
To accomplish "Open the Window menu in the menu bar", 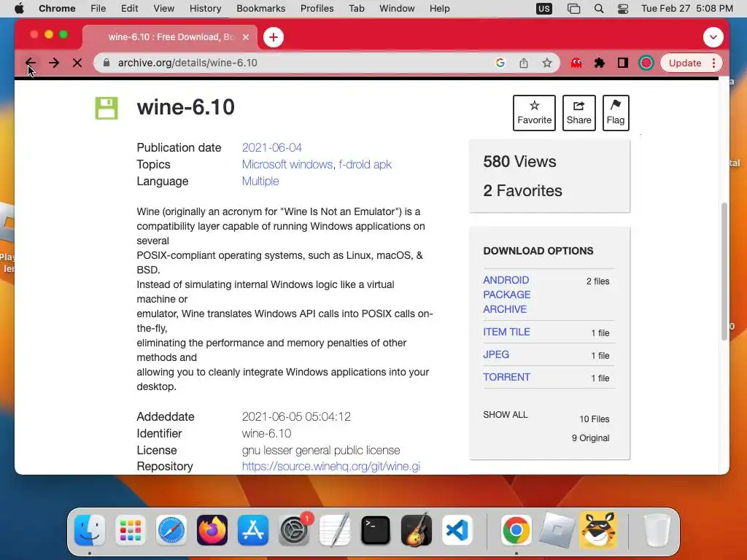I will click(397, 9).
